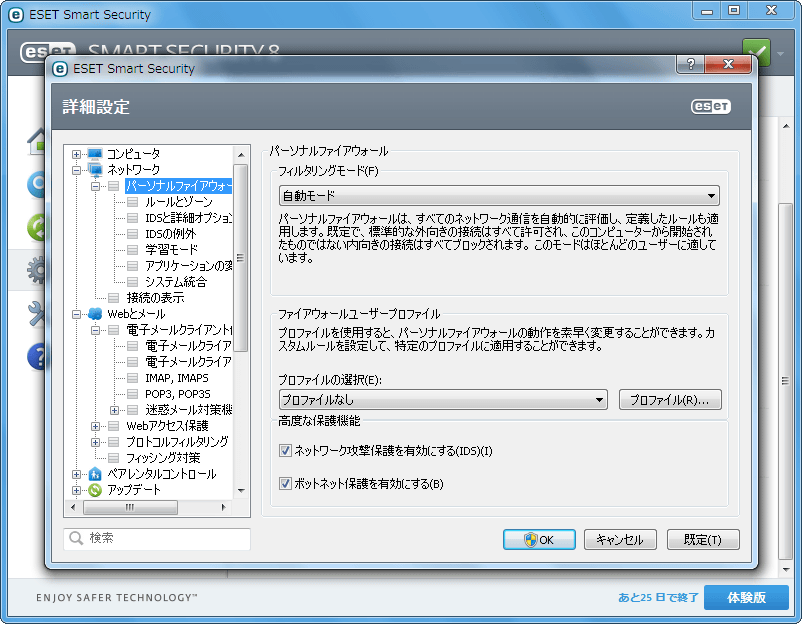The width and height of the screenshot is (802, 624).
Task: Click the page icon beside ルールとゾーン
Action: [x=132, y=202]
